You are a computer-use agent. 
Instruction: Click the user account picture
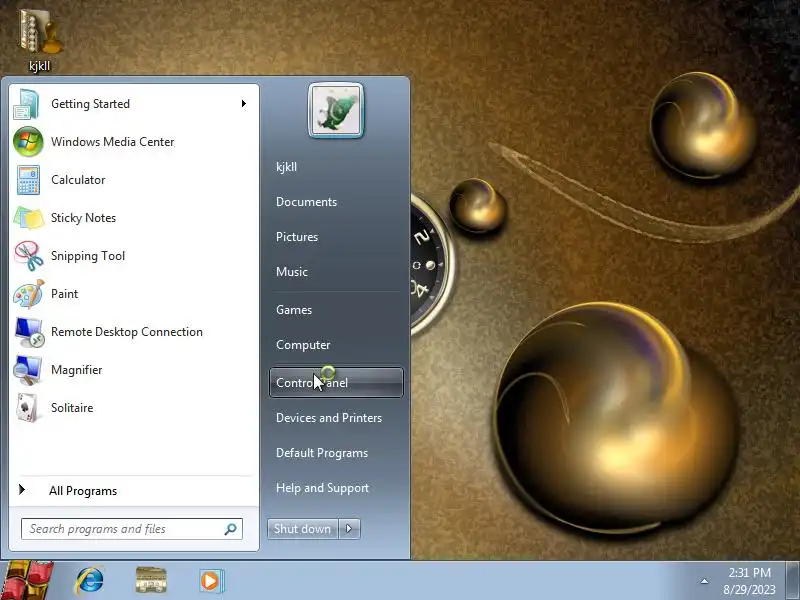[336, 111]
